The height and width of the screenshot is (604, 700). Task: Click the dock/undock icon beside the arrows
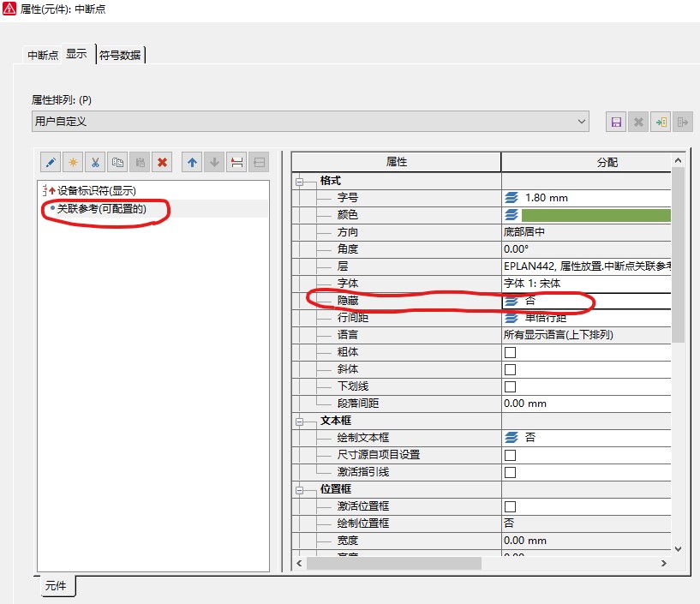237,162
